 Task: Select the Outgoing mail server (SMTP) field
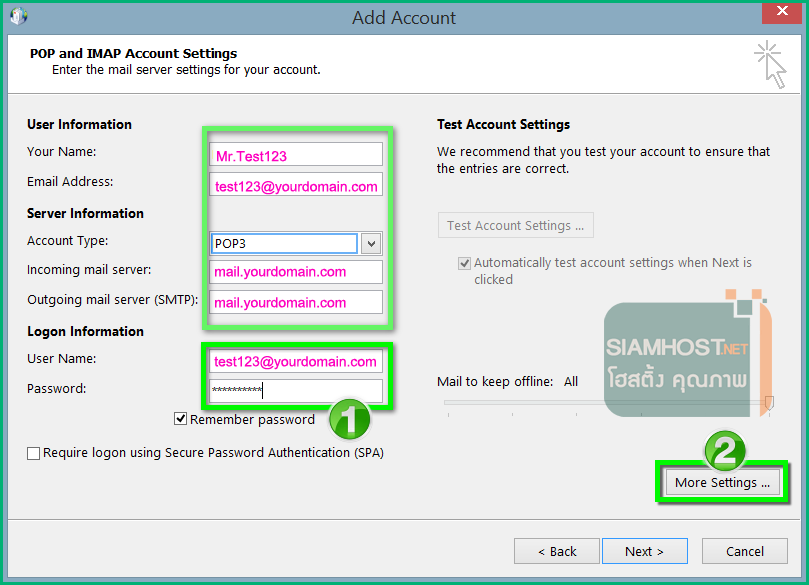click(x=297, y=302)
